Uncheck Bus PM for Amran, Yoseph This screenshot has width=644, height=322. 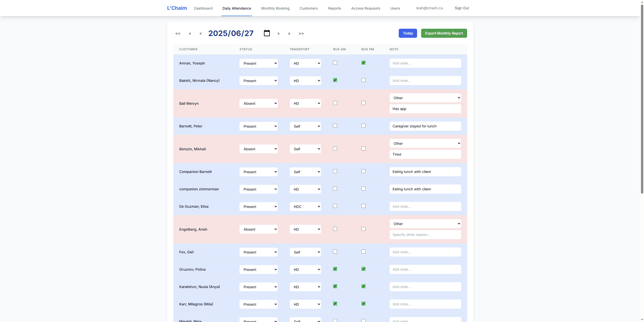[x=364, y=63]
